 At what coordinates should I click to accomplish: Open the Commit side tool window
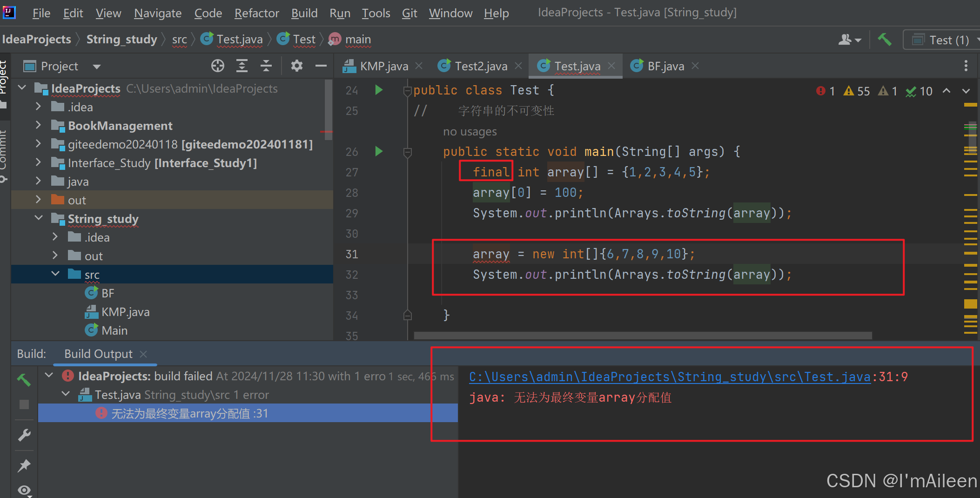tap(4, 156)
